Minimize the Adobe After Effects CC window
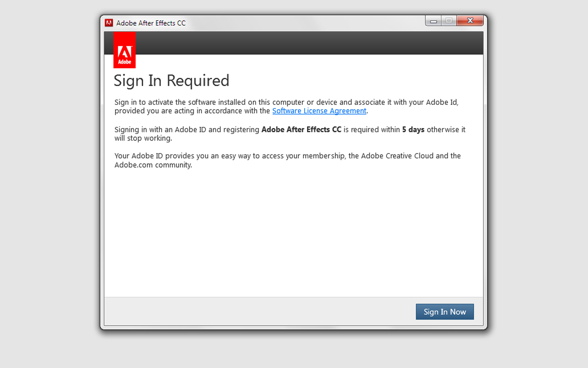Image resolution: width=588 pixels, height=368 pixels. click(x=433, y=21)
